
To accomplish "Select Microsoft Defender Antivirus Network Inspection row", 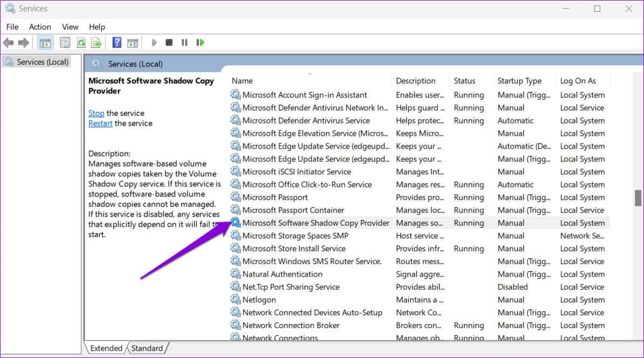I will [x=420, y=108].
